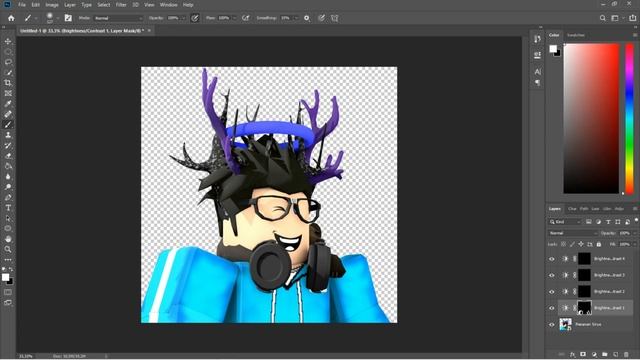Create a new layer icon
This screenshot has height=360, width=640.
[x=615, y=354]
